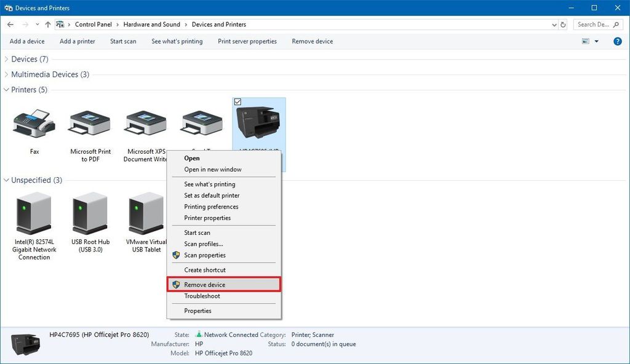Collapse the Unspecified (3) section
The image size is (630, 364).
(x=6, y=180)
